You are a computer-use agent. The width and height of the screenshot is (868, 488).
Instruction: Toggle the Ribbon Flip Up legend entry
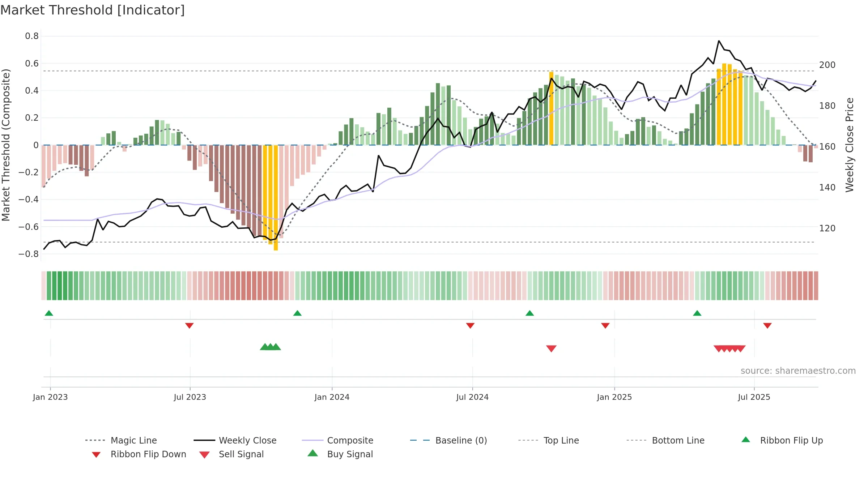[782, 440]
